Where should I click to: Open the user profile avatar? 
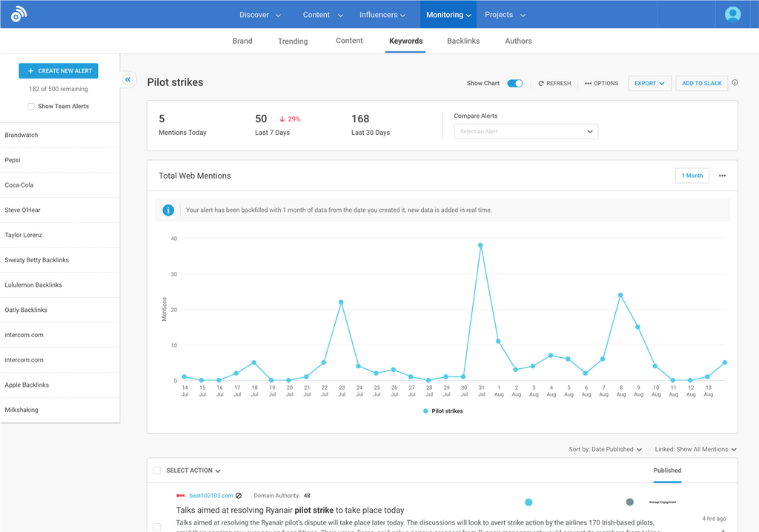[x=732, y=14]
